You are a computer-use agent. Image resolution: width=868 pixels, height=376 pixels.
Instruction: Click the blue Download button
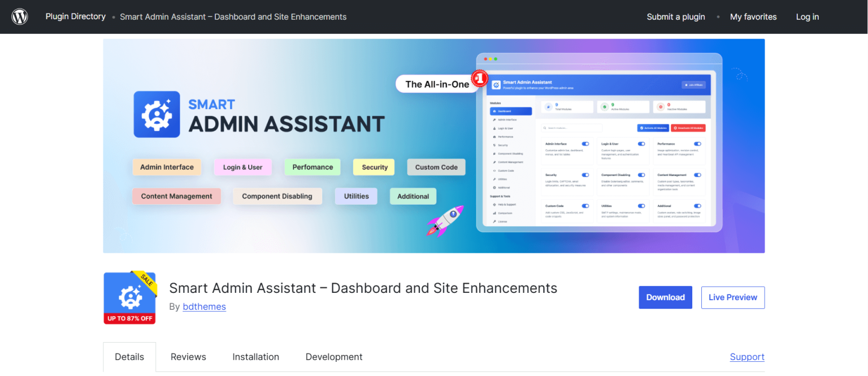click(x=665, y=297)
